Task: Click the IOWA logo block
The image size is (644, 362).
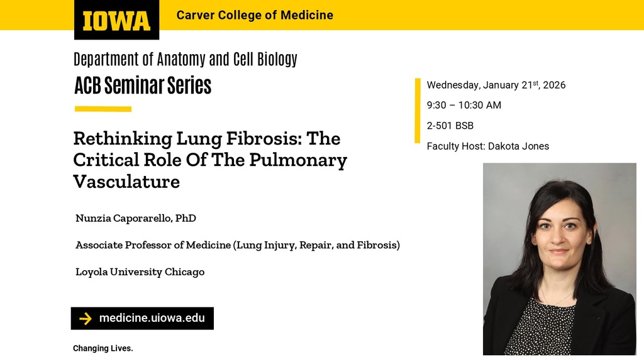Action: click(116, 19)
